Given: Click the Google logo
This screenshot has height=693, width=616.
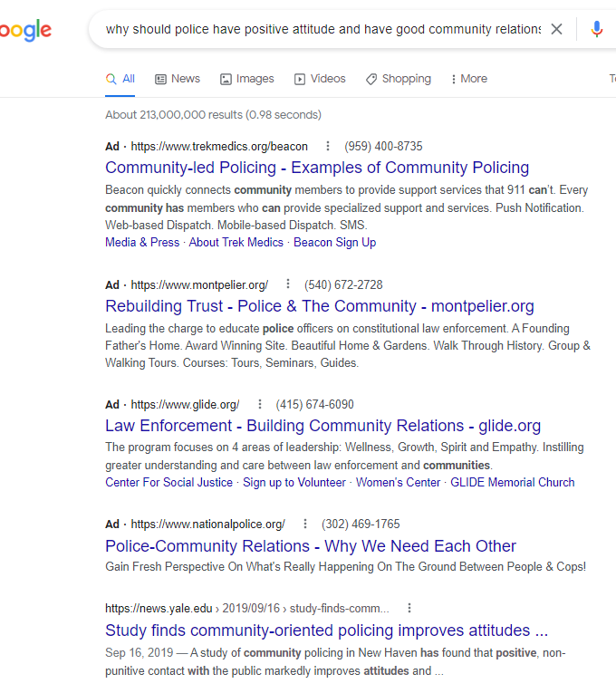Looking at the screenshot, I should pos(25,30).
